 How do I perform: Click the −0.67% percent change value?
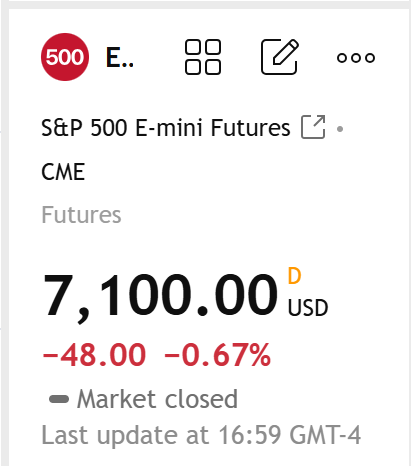217,354
